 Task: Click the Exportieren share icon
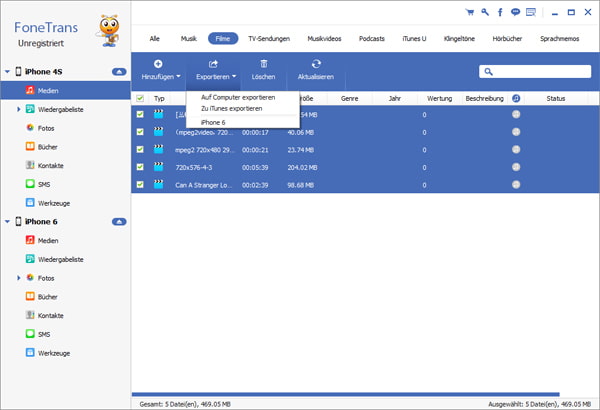[213, 64]
